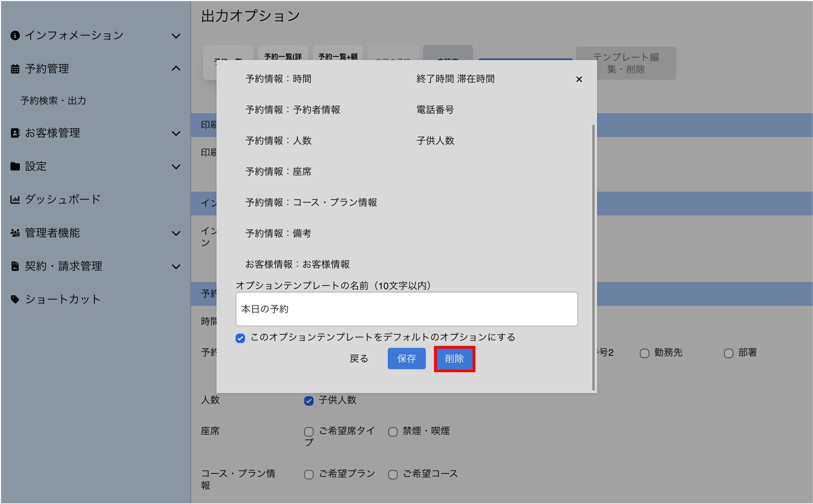813x504 pixels.
Task: Click the お客様管理 contact book icon
Action: pyautogui.click(x=15, y=133)
